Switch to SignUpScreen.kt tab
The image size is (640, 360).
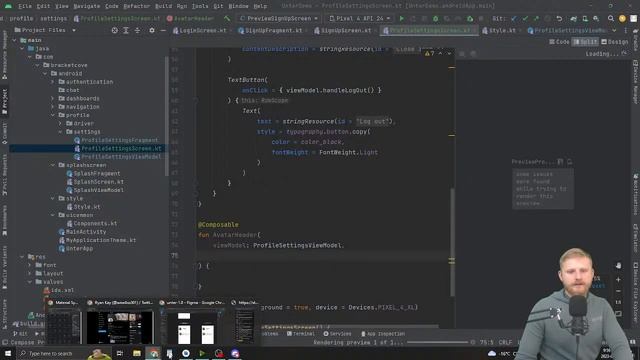coord(343,31)
